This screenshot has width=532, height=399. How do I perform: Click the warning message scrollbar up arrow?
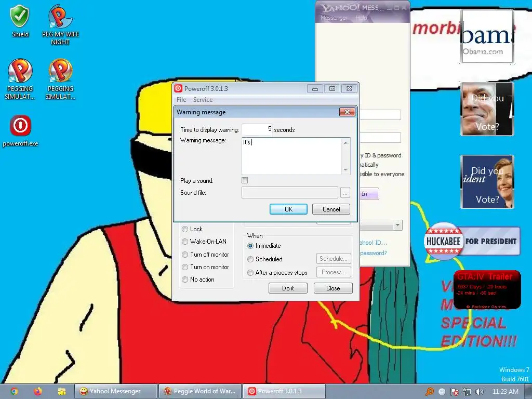coord(345,143)
